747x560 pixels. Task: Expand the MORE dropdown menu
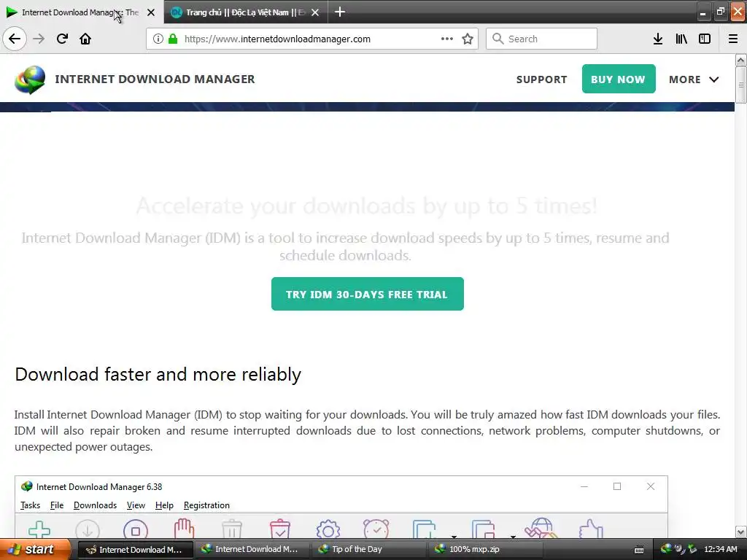(x=694, y=79)
